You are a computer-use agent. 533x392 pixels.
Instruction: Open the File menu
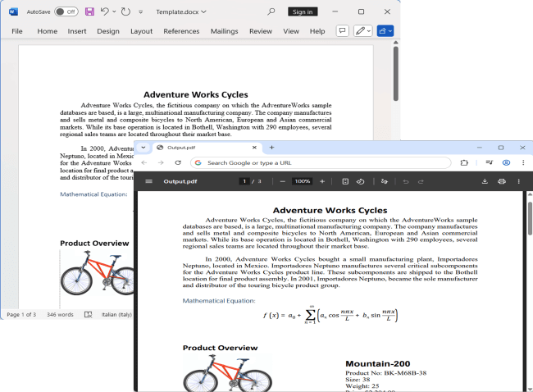coord(17,31)
